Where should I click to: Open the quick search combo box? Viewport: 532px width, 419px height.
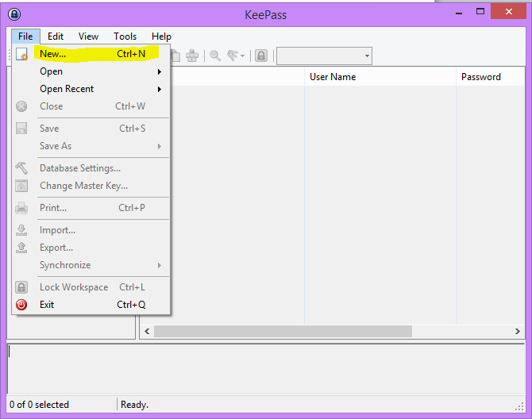coord(324,56)
